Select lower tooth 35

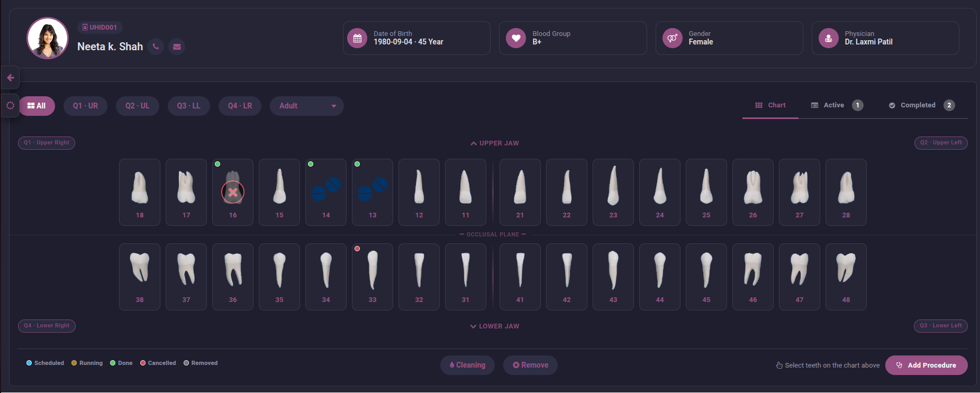tap(279, 277)
